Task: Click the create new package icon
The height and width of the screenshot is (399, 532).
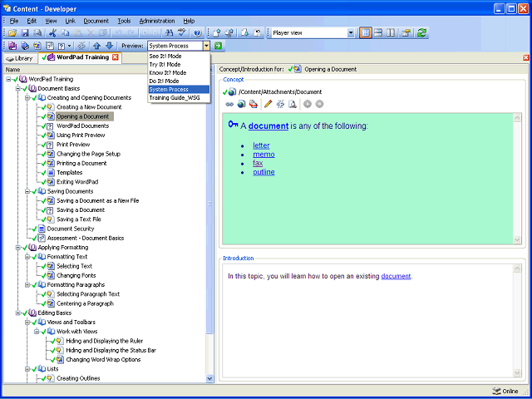Action: pos(253,104)
